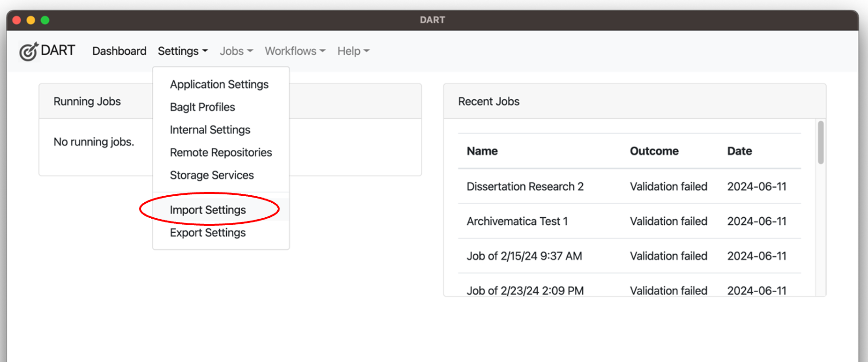Select Internal Settings menu entry
This screenshot has width=868, height=362.
click(210, 130)
